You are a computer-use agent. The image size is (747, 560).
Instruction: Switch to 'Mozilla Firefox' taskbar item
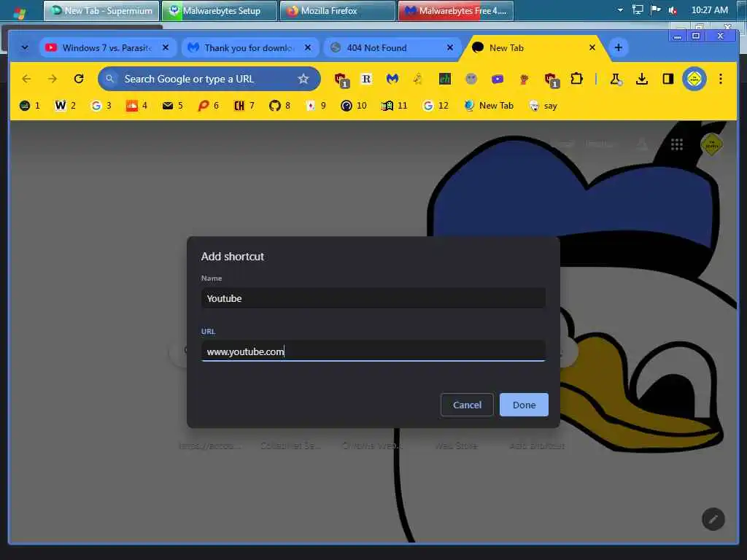(x=338, y=10)
